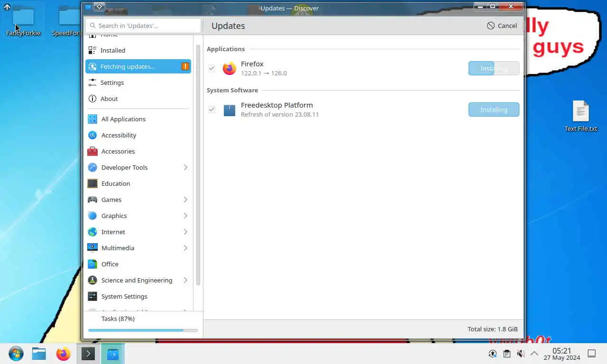Select Installed in the sidebar
Viewport: 607px width, 364px height.
[138, 50]
